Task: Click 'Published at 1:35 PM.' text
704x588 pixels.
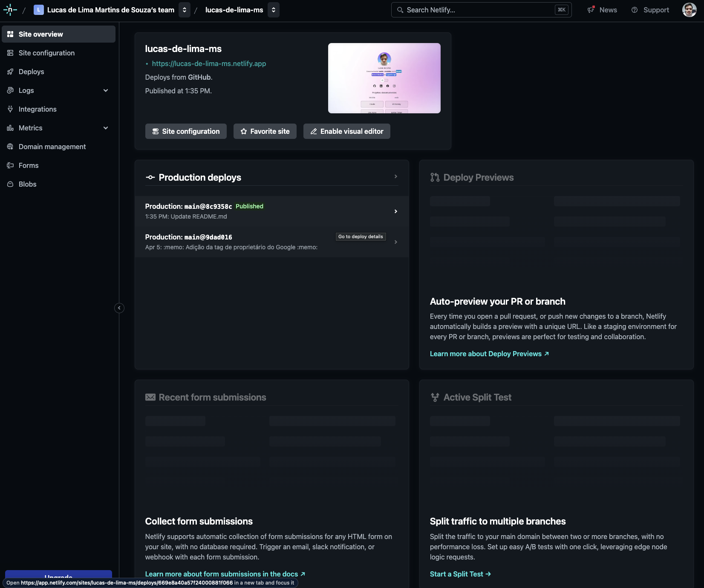Action: pyautogui.click(x=179, y=91)
